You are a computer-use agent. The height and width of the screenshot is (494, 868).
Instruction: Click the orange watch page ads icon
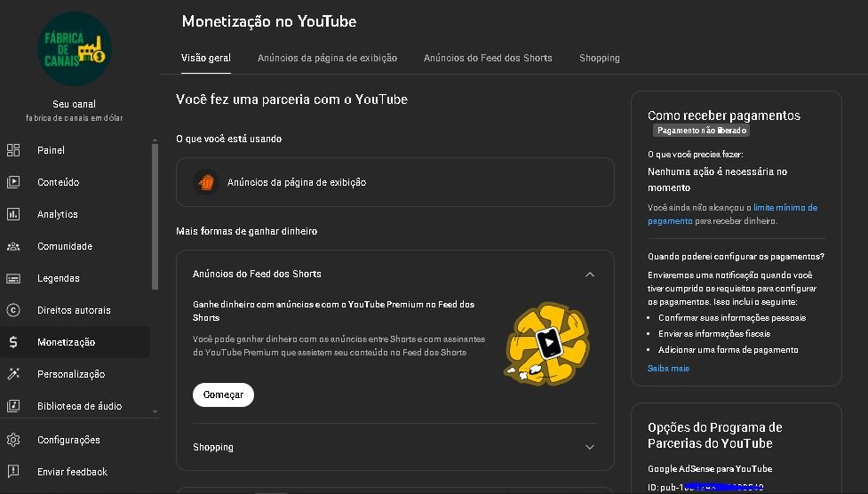(x=206, y=182)
